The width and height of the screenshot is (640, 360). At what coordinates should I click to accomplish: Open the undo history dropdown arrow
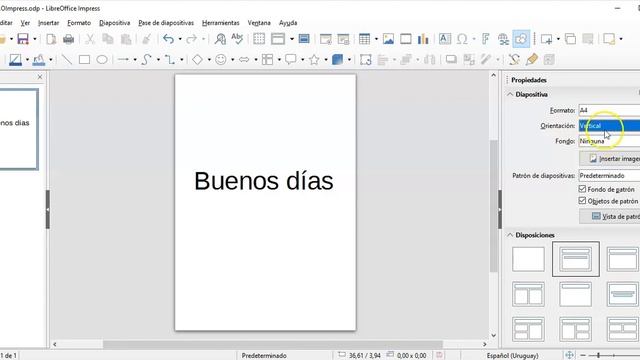pyautogui.click(x=180, y=39)
